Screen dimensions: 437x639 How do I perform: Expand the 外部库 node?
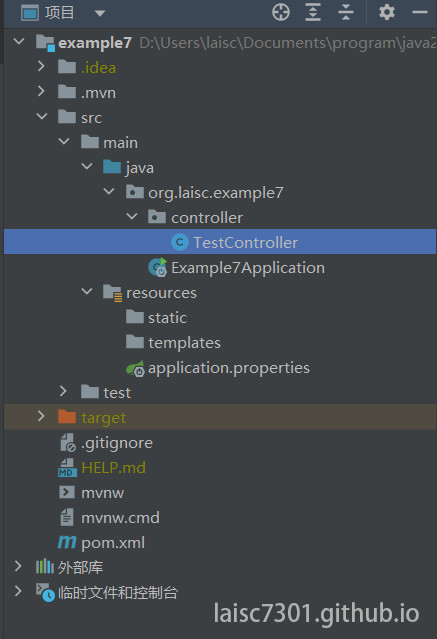click(x=18, y=566)
